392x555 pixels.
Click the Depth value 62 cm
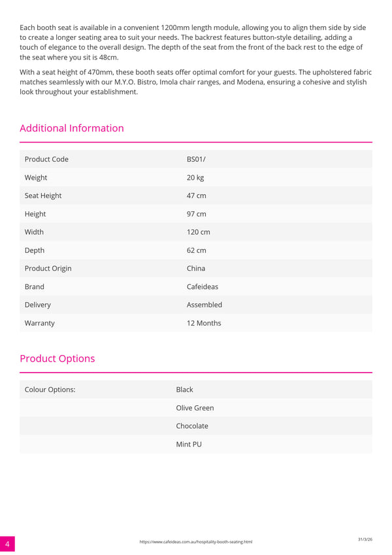pyautogui.click(x=197, y=250)
